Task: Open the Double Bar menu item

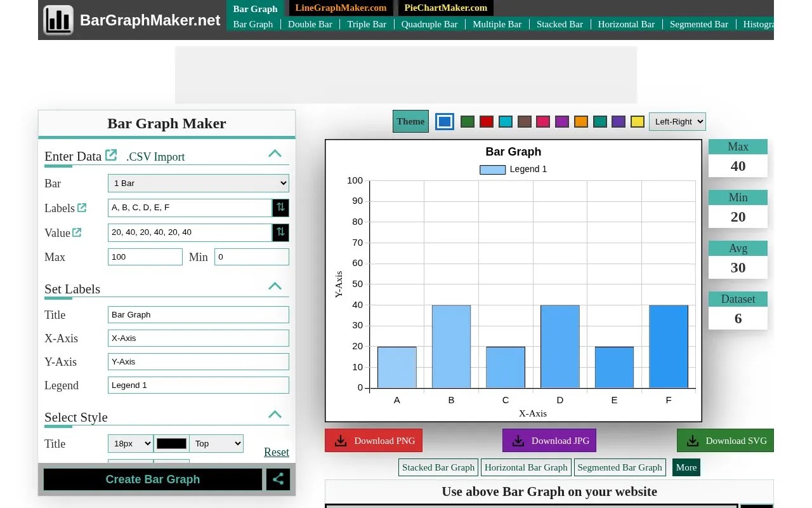Action: [x=310, y=24]
